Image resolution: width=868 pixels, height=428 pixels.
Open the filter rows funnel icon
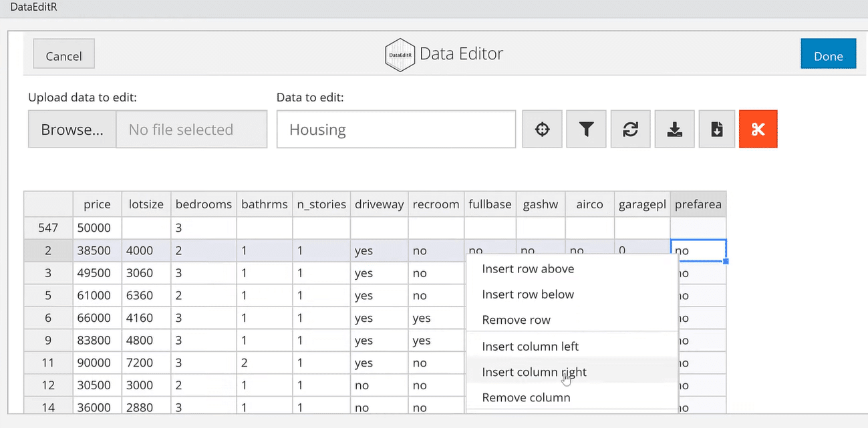tap(586, 129)
